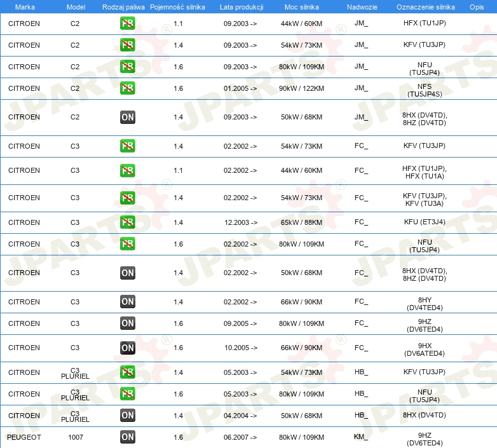The width and height of the screenshot is (497, 448).
Task: Select the 44kW / 60KM cell in the C3 row
Action: [301, 170]
